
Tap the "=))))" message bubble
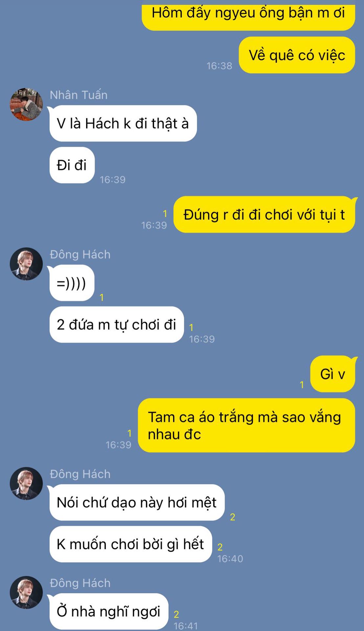pos(72,283)
